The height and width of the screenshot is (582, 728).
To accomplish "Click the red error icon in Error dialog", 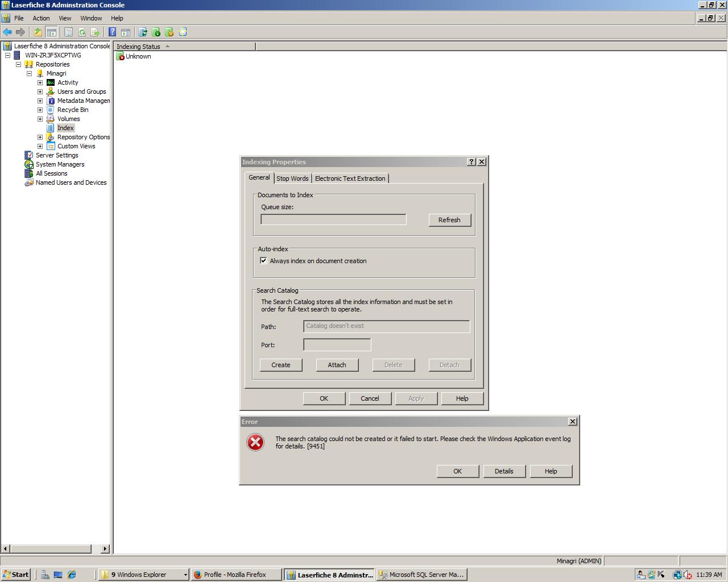I will point(255,442).
